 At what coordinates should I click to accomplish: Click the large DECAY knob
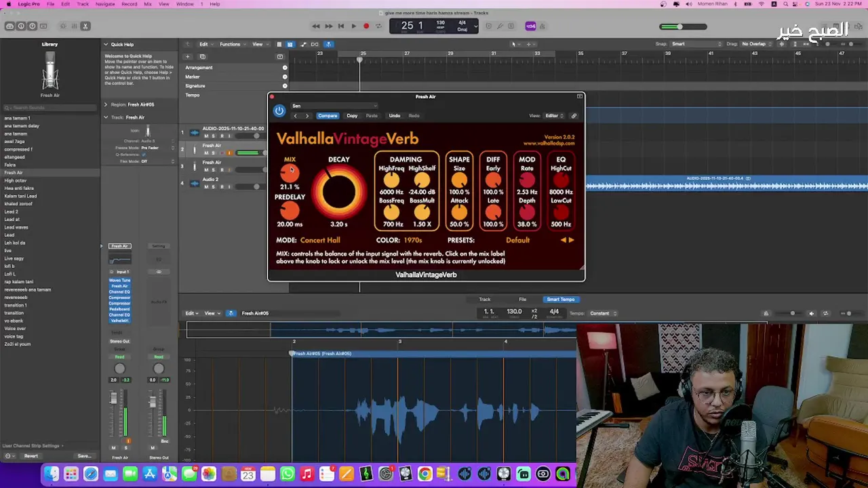tap(338, 192)
